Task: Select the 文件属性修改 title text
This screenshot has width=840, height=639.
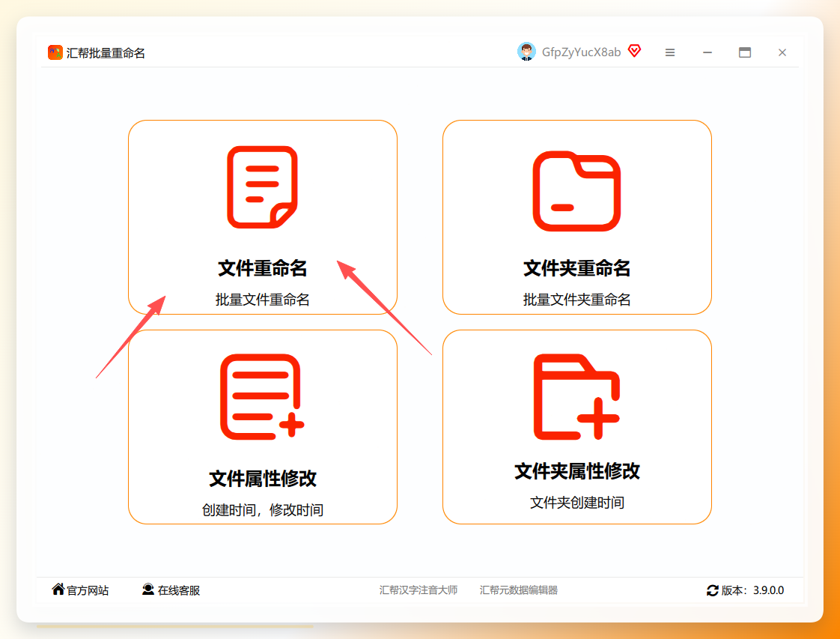Action: pos(263,478)
